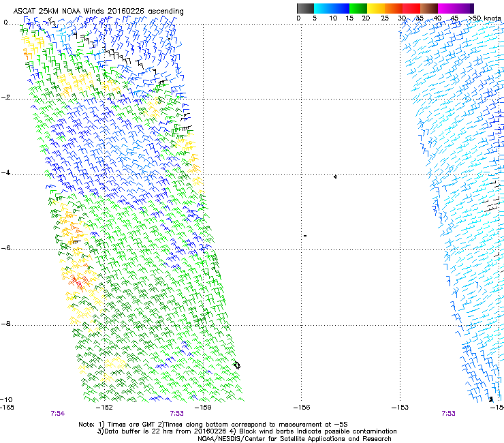Select the "-156" longitude axis label
Viewport: 504px width, 443px height.
pyautogui.click(x=302, y=408)
